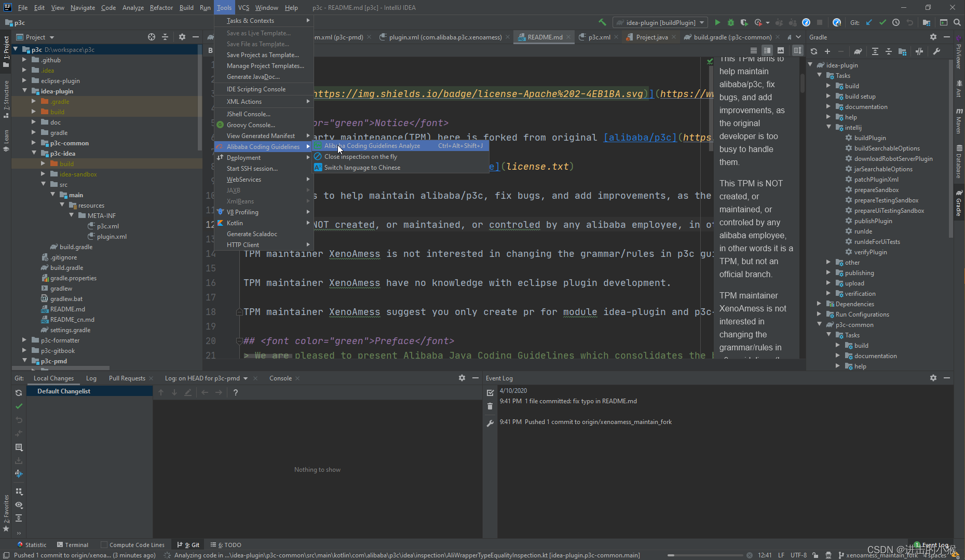Toggle View Options eye in Local Changes

(x=19, y=505)
